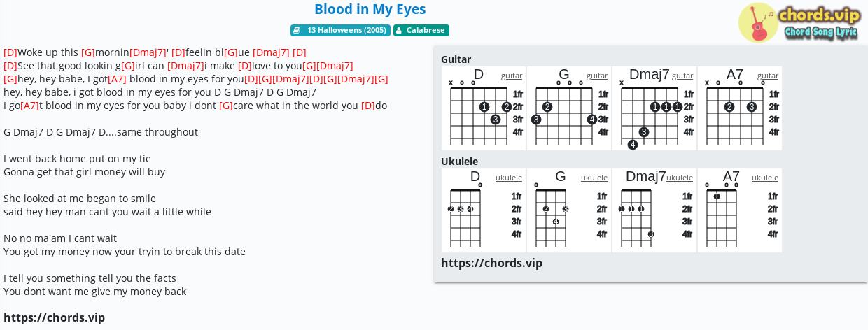Click the album icon in 13 Halloweens tag

[x=297, y=30]
